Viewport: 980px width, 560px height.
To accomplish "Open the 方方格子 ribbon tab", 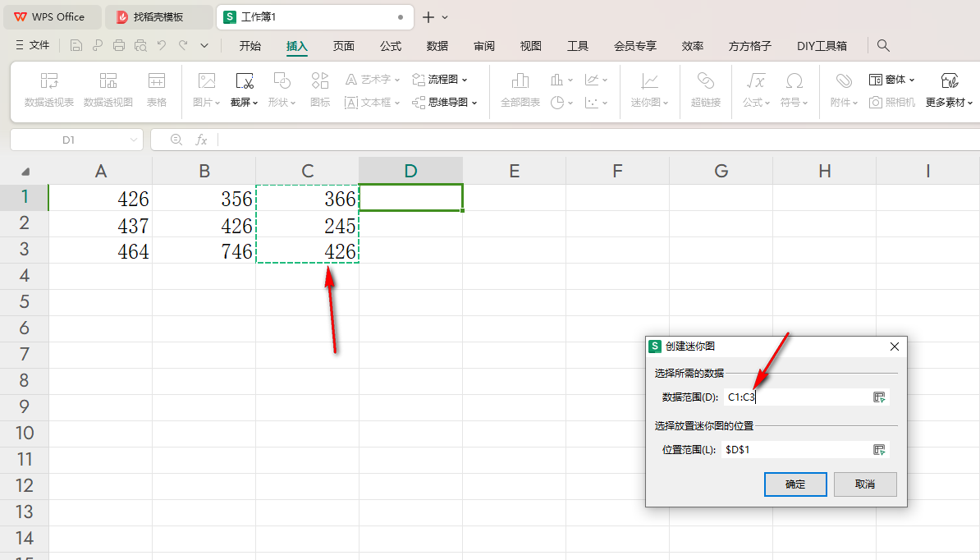I will tap(750, 46).
